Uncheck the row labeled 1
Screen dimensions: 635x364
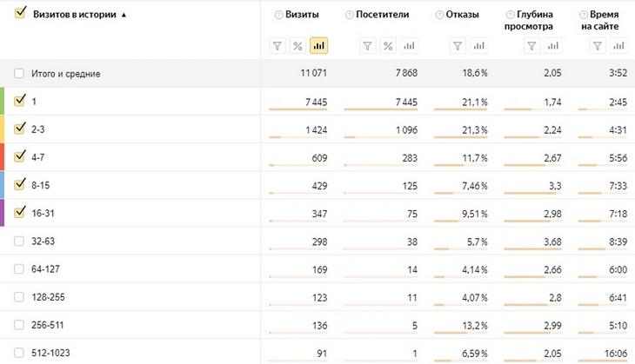point(19,101)
